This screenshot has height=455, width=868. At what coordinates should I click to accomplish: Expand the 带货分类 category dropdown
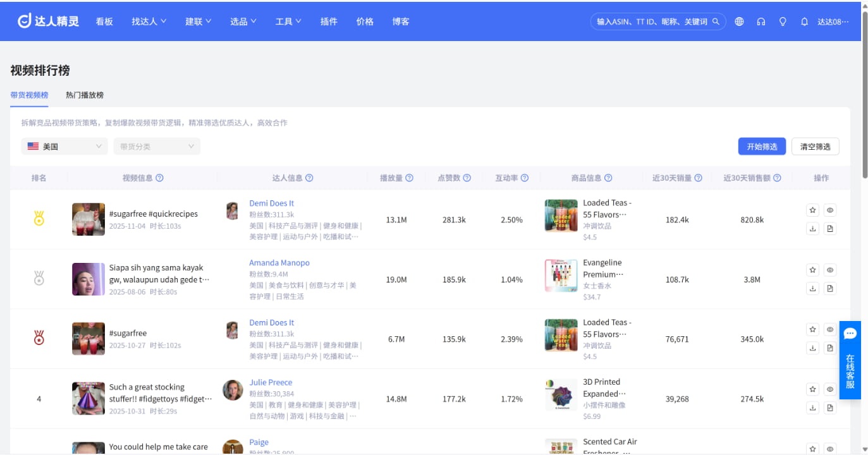(x=156, y=146)
